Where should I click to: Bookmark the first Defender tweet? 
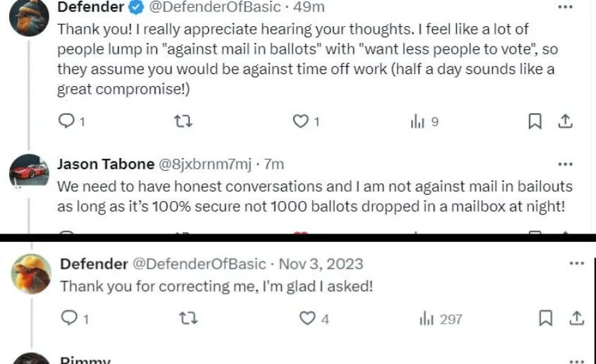pos(535,121)
